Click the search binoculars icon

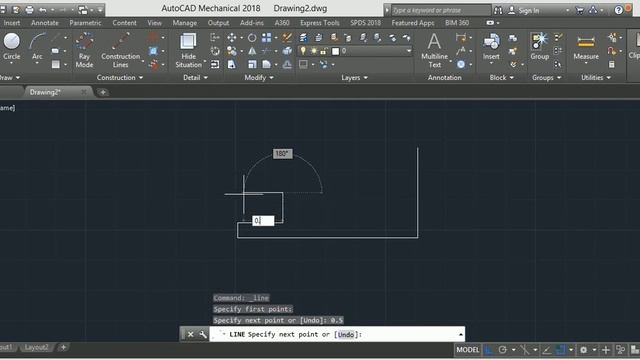point(498,10)
